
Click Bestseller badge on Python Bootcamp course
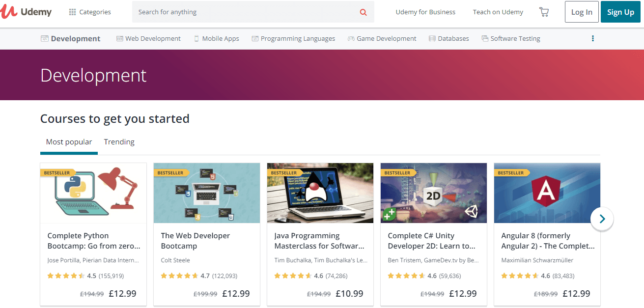(x=58, y=173)
